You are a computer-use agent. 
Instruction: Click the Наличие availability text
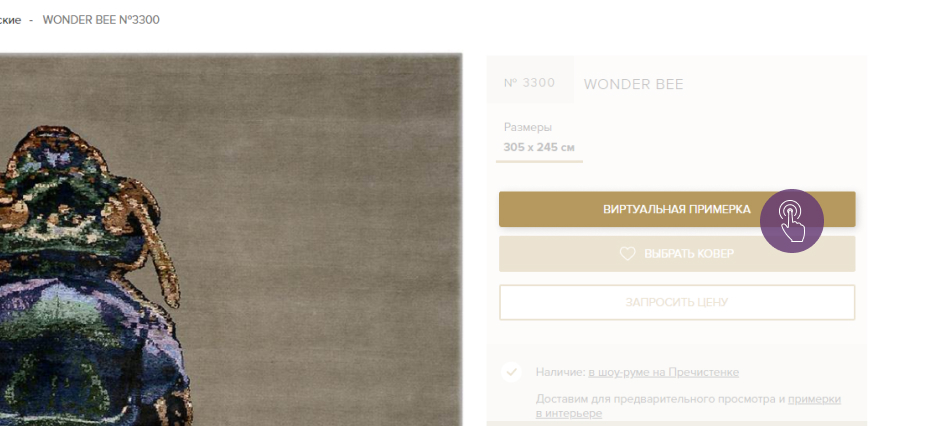pos(561,372)
